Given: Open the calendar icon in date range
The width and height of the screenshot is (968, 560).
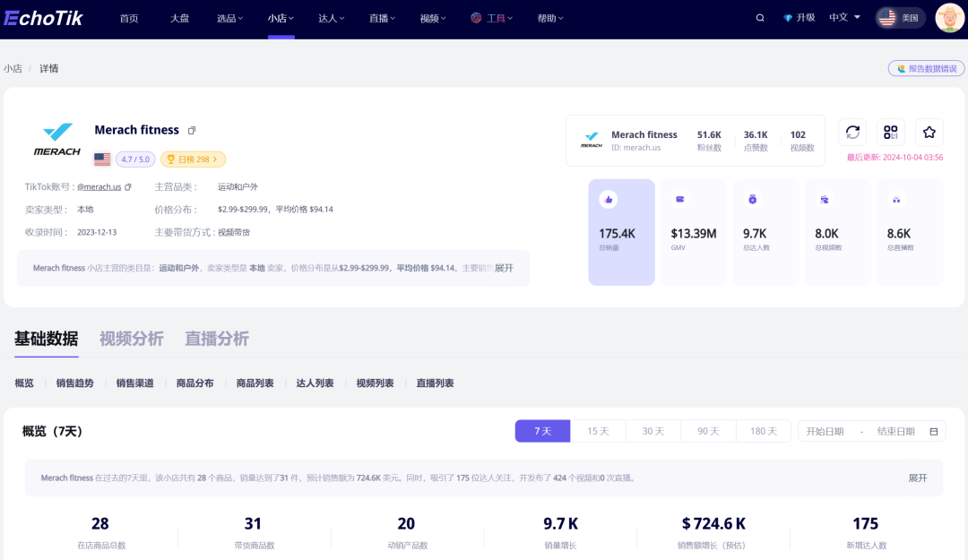Looking at the screenshot, I should pos(933,432).
